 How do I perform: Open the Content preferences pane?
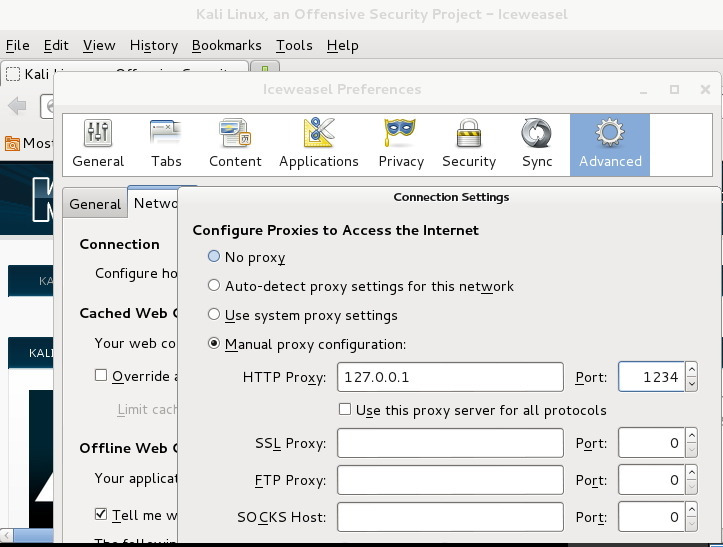[235, 144]
